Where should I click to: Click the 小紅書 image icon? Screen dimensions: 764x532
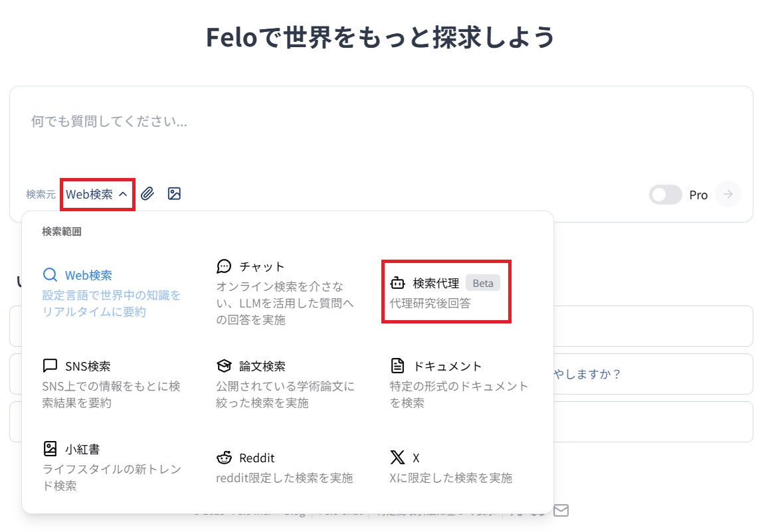point(52,448)
